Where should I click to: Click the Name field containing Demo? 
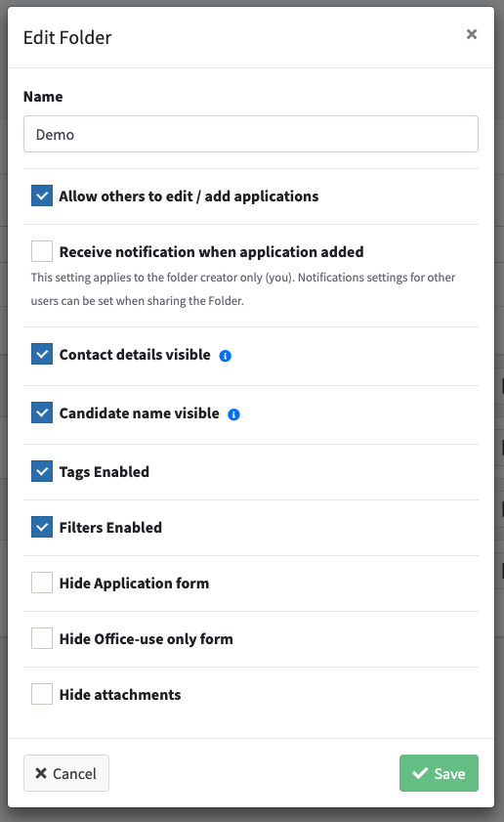click(251, 134)
